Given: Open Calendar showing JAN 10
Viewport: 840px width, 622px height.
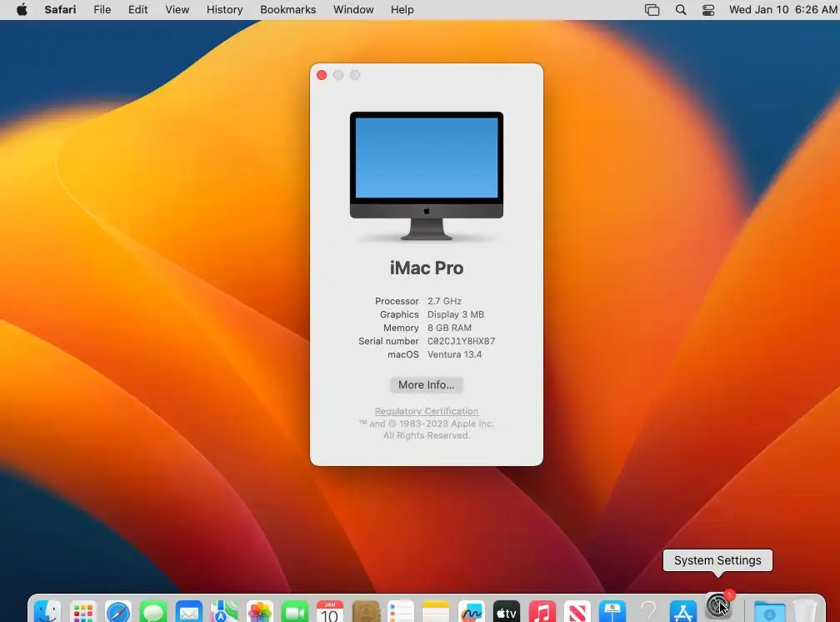Looking at the screenshot, I should click(x=330, y=612).
